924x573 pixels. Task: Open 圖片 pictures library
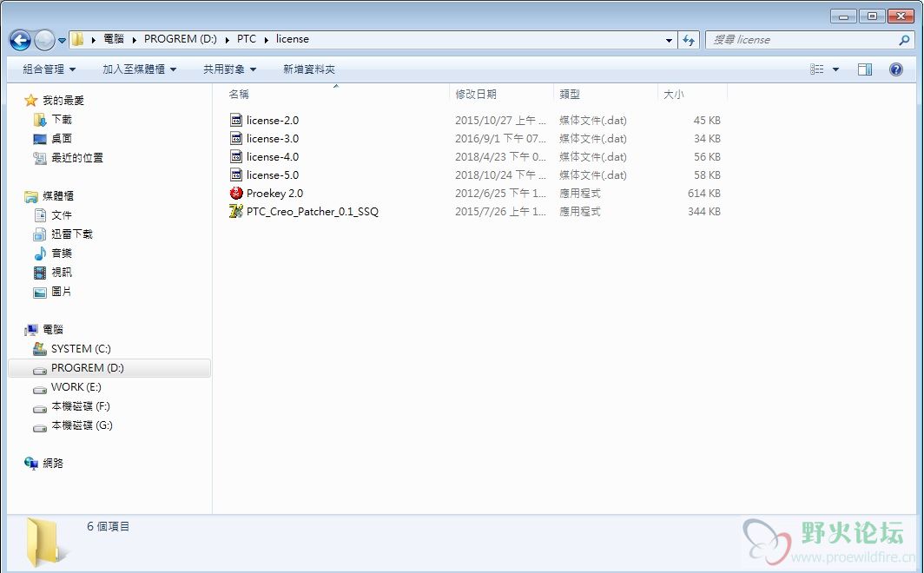62,292
